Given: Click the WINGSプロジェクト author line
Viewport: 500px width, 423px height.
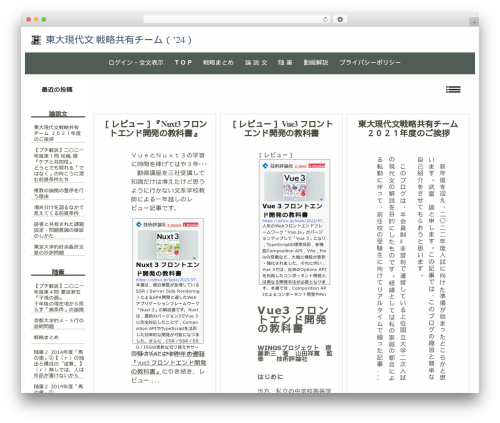Looking at the screenshot, I should pos(295,353).
